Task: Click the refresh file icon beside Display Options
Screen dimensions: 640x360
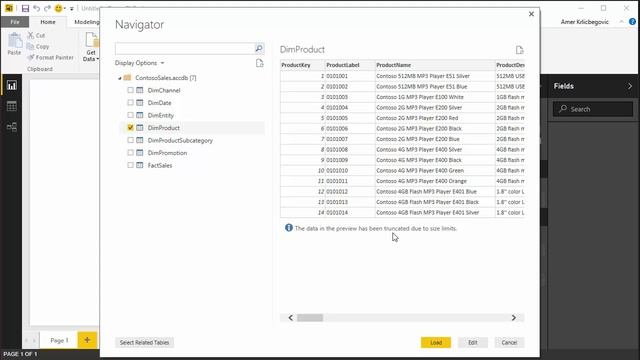Action: 260,63
